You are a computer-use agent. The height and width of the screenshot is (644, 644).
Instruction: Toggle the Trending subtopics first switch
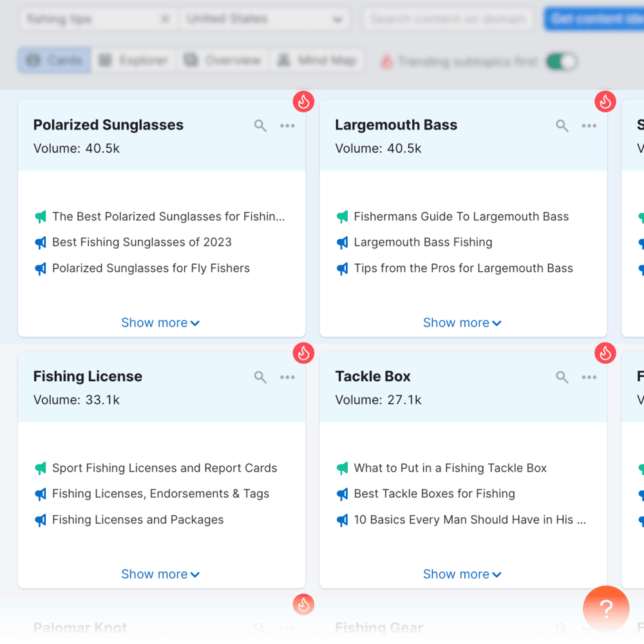coord(562,62)
